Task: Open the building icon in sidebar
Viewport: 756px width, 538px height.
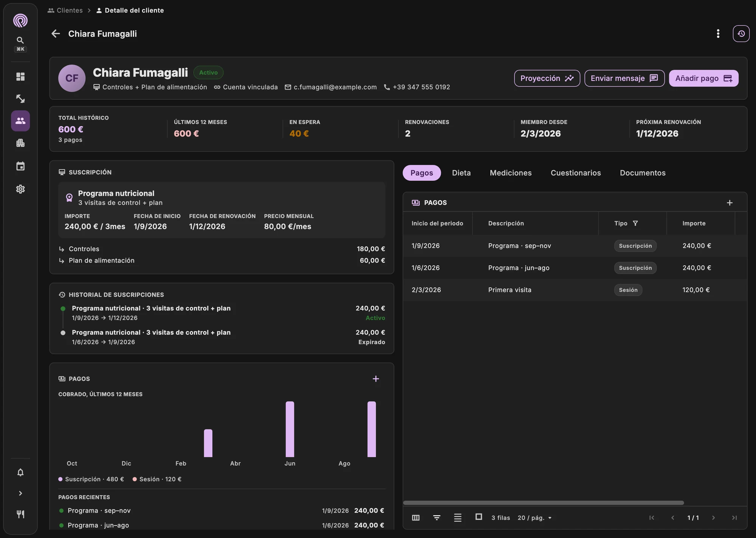Action: coord(20,143)
